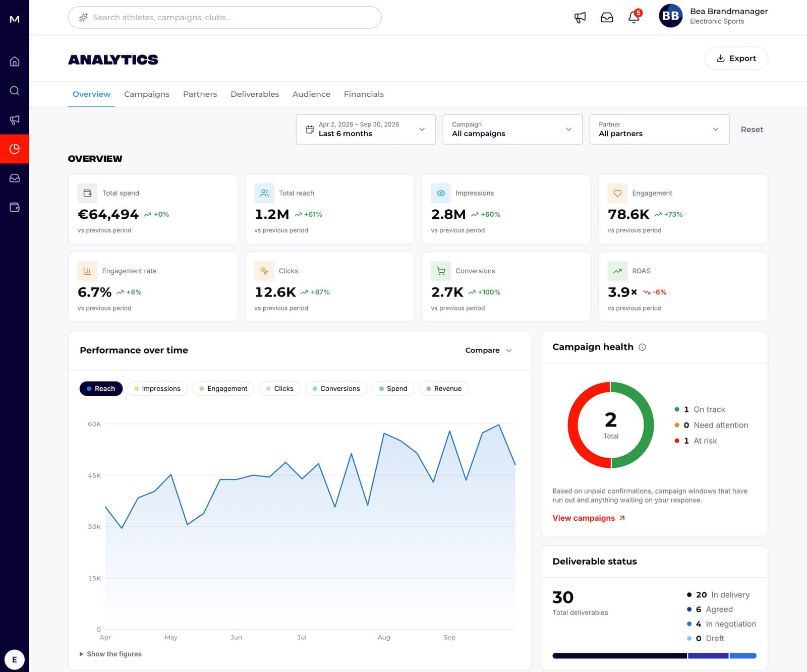Click the M logo in sidebar
Viewport: 807px width, 672px height.
(x=15, y=19)
